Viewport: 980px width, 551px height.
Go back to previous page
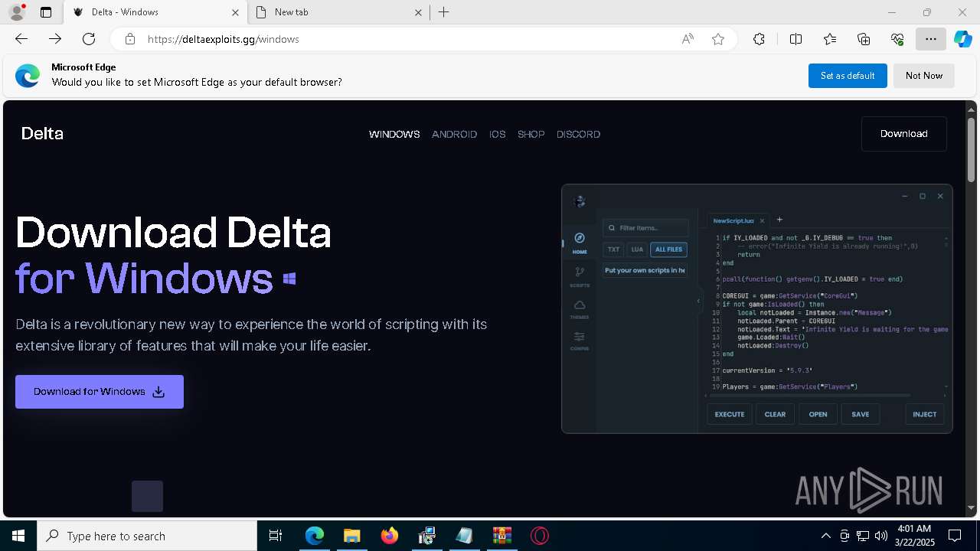point(21,39)
